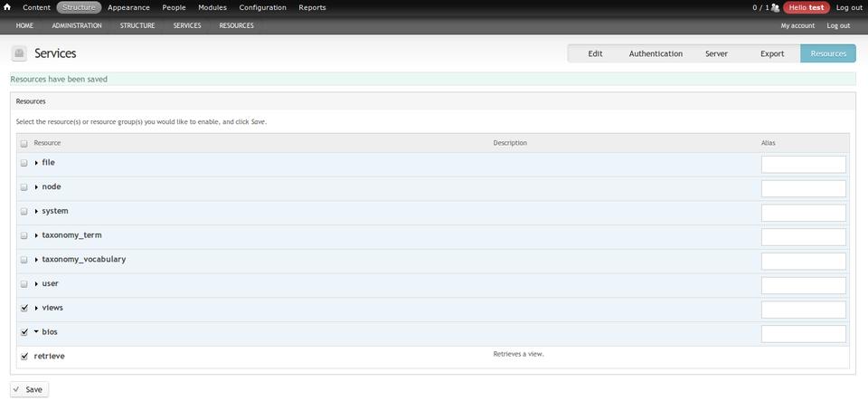This screenshot has height=401, width=868.
Task: Switch to the Authentication tab
Action: (x=656, y=53)
